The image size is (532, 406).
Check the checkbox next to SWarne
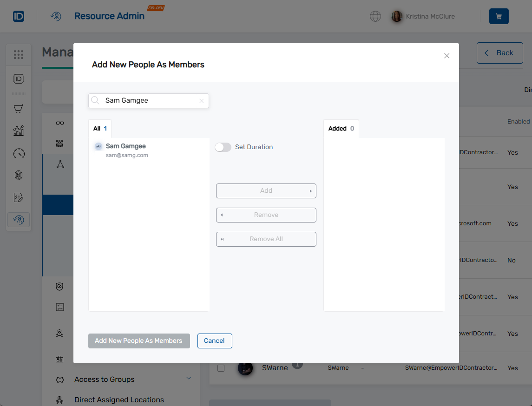(x=221, y=368)
